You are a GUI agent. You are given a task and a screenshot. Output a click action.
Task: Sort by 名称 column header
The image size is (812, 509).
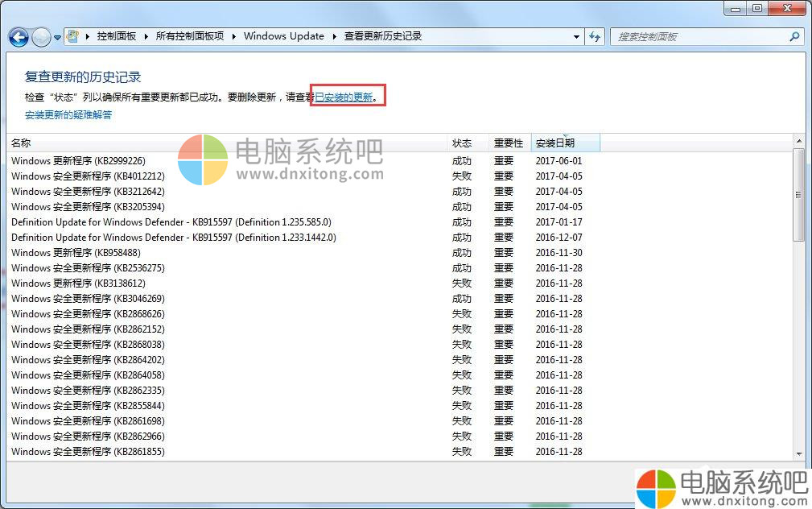[x=227, y=143]
